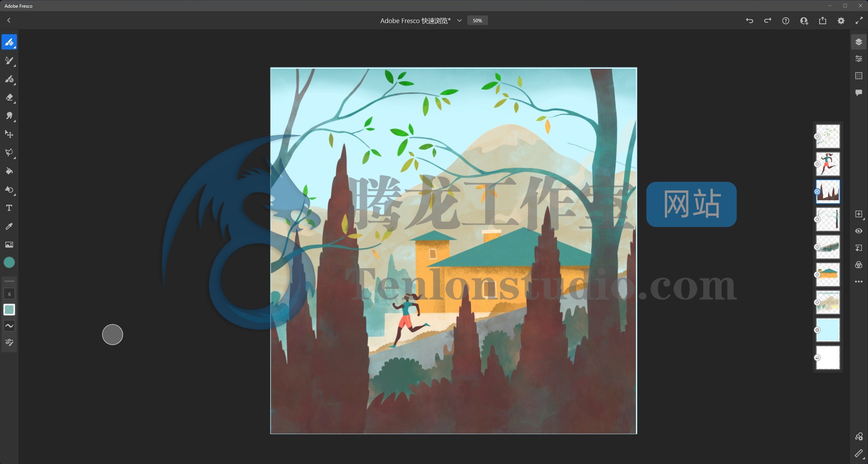Open the Place Image tool
The image size is (868, 464).
9,245
